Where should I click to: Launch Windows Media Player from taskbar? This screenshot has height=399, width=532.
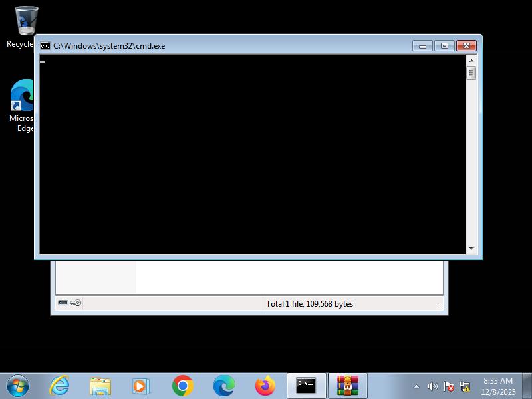pos(142,386)
